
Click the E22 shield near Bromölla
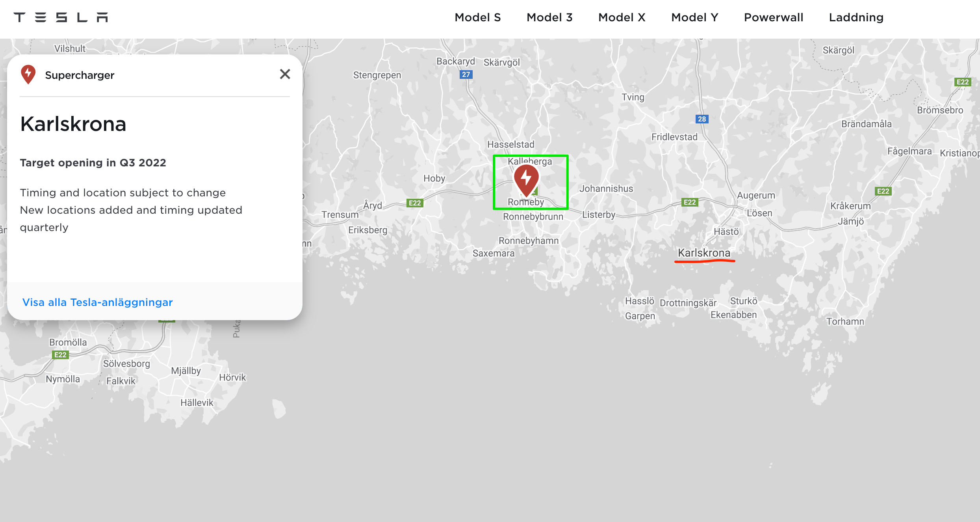click(x=60, y=355)
